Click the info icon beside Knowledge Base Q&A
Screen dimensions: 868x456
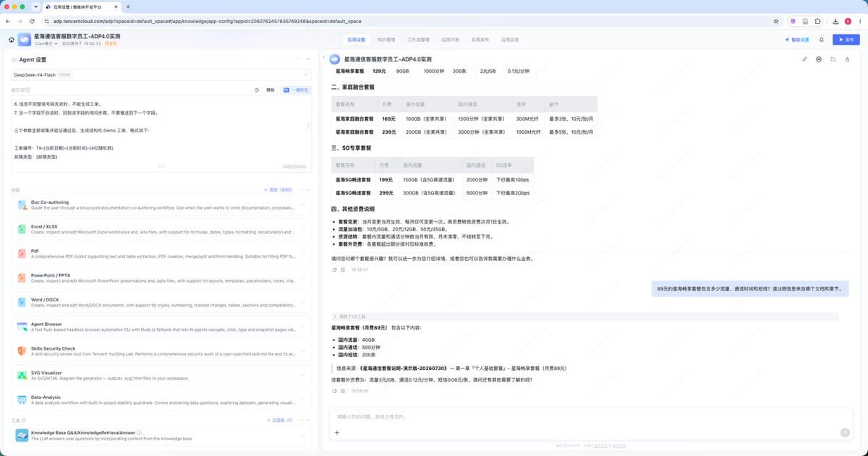[x=140, y=432]
